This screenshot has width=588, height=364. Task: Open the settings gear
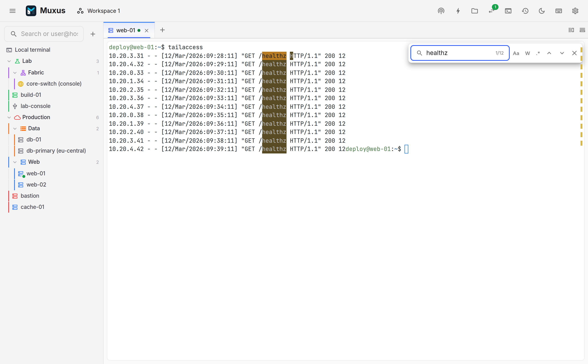[x=575, y=11]
